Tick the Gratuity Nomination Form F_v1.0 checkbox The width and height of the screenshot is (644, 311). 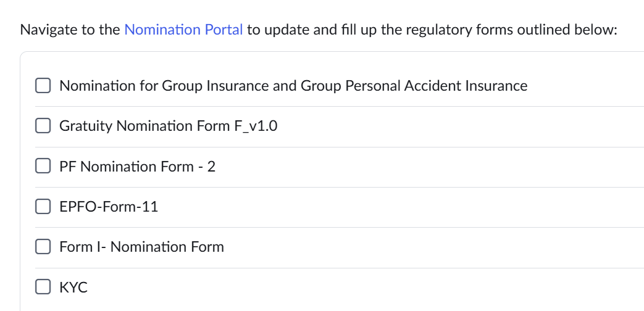43,126
